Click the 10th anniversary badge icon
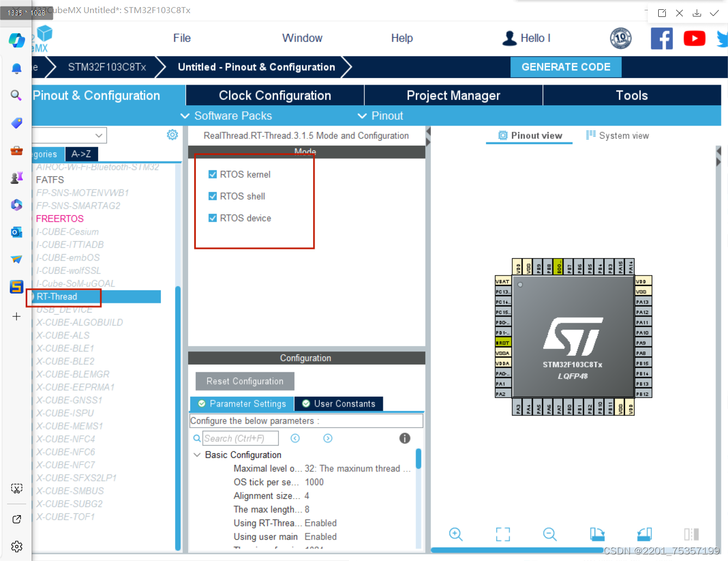This screenshot has width=728, height=561. coord(621,38)
